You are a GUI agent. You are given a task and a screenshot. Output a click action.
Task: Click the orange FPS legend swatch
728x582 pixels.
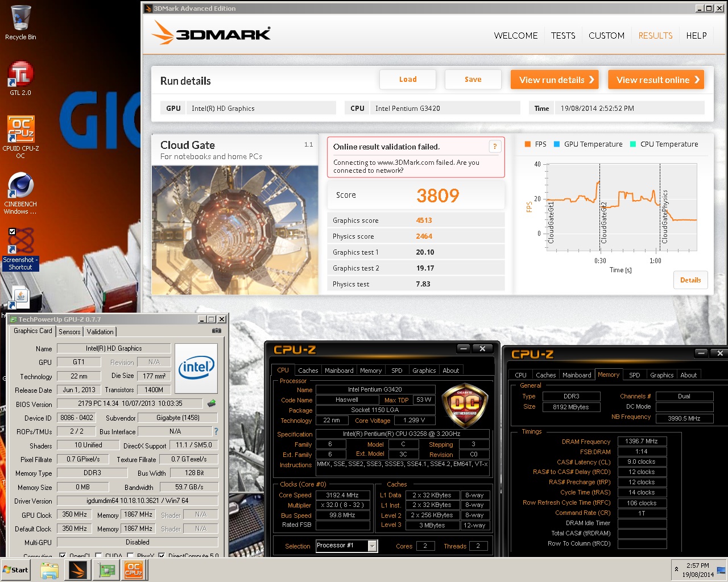pos(527,144)
